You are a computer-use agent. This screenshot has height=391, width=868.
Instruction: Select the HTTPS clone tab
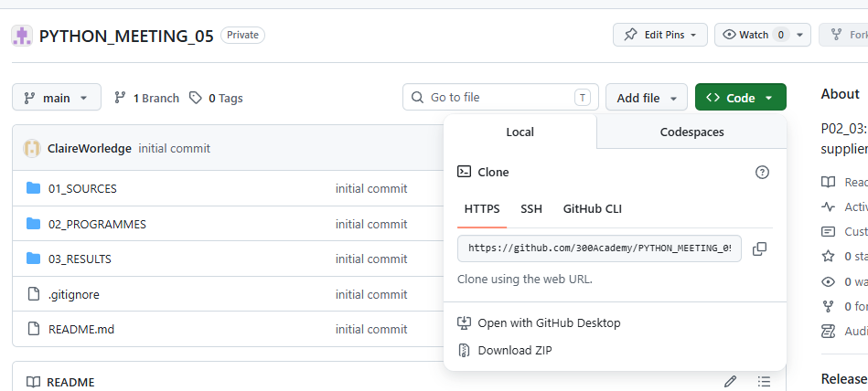coord(482,209)
